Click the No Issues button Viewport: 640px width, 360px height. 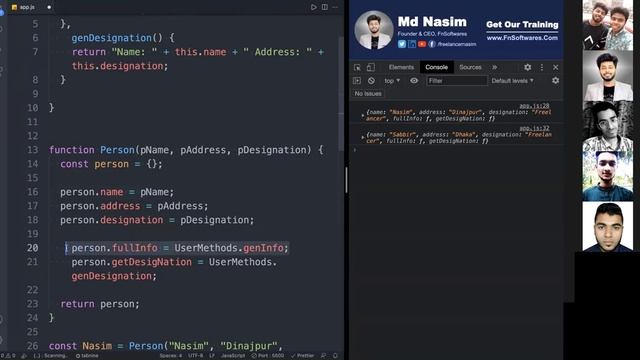(x=368, y=93)
